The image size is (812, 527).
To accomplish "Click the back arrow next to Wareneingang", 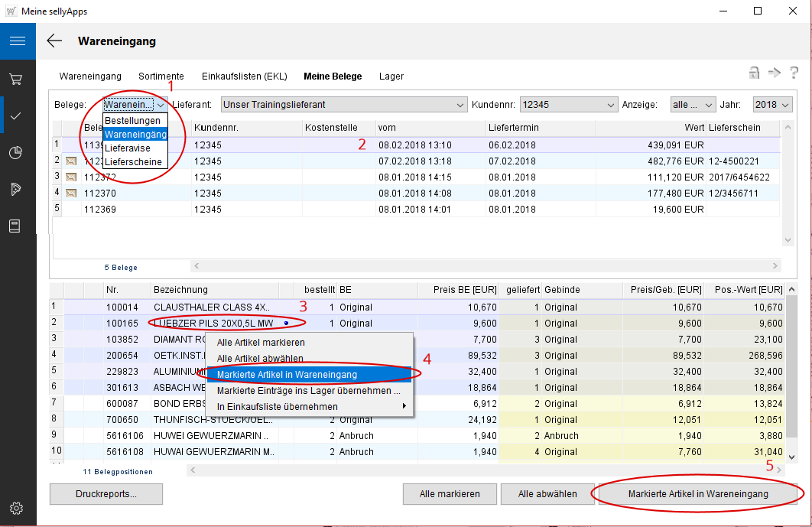I will click(x=54, y=41).
